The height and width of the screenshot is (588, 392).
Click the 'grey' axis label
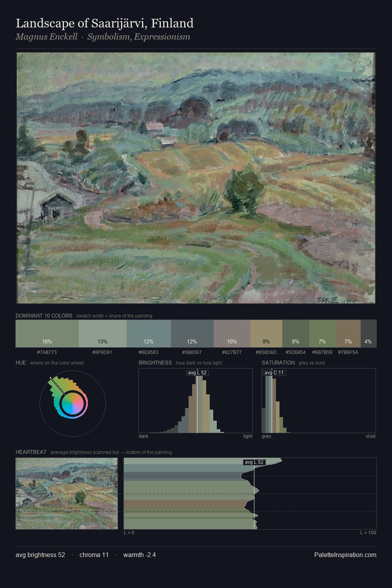[x=267, y=436]
